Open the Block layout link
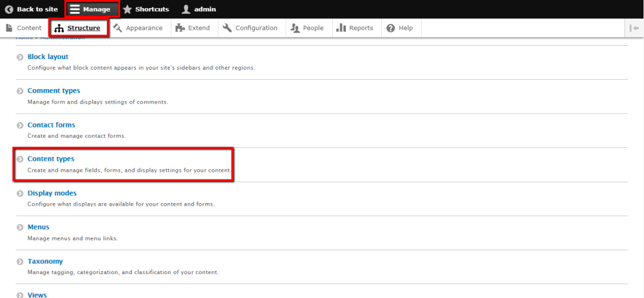The height and width of the screenshot is (298, 644). tap(48, 57)
